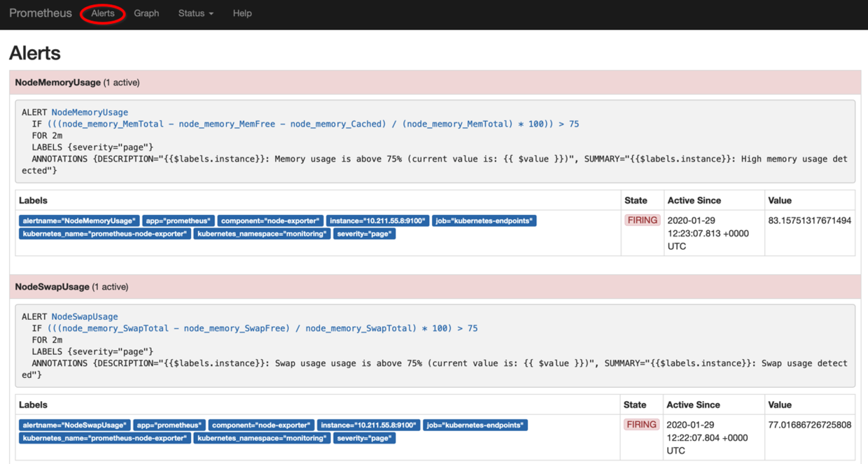Image resolution: width=868 pixels, height=464 pixels.
Task: Open the Help page
Action: click(x=242, y=13)
